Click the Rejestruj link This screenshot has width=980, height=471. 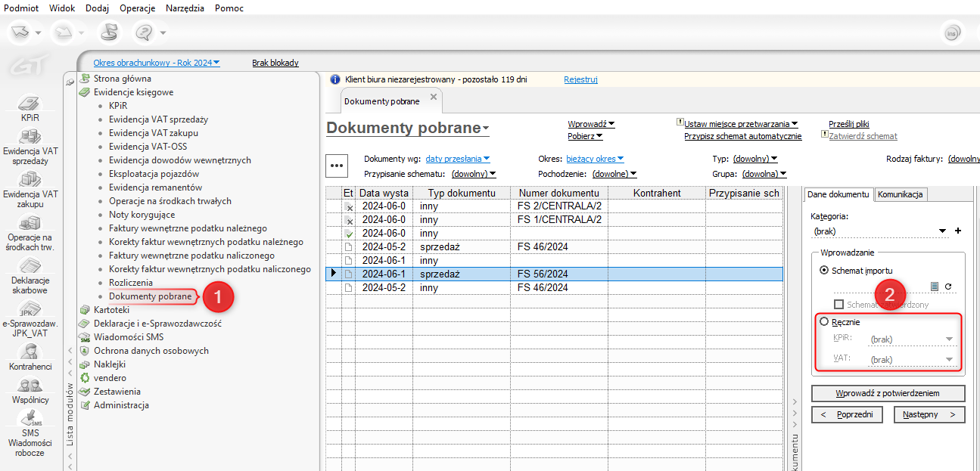tap(580, 79)
